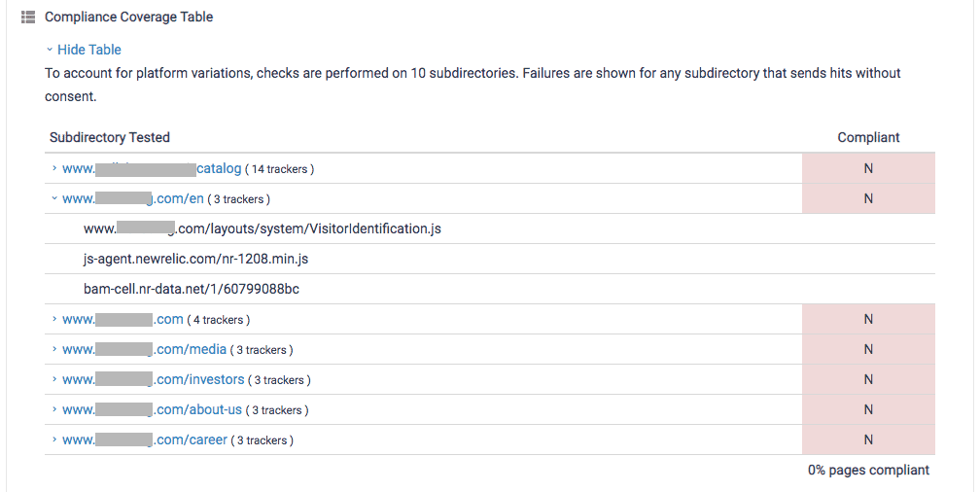The height and width of the screenshot is (492, 980).
Task: Expand the .com/about-us row chevron
Action: [54, 409]
